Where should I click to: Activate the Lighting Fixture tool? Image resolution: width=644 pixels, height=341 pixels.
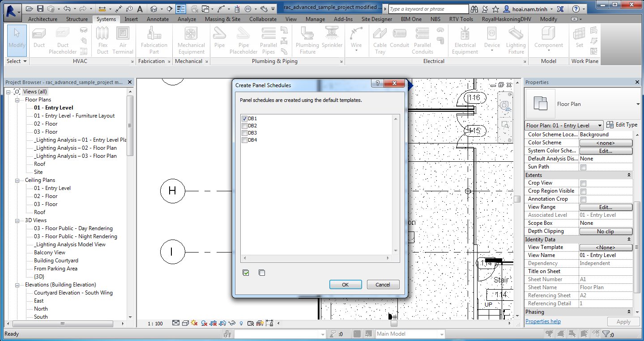516,40
